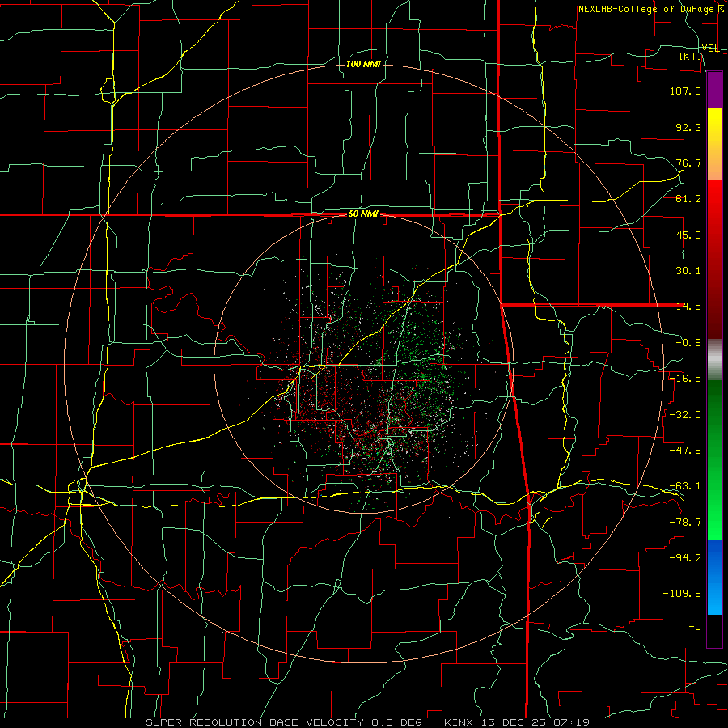This screenshot has width=728, height=728.
Task: Select the -0.9 legend value
Action: (688, 343)
